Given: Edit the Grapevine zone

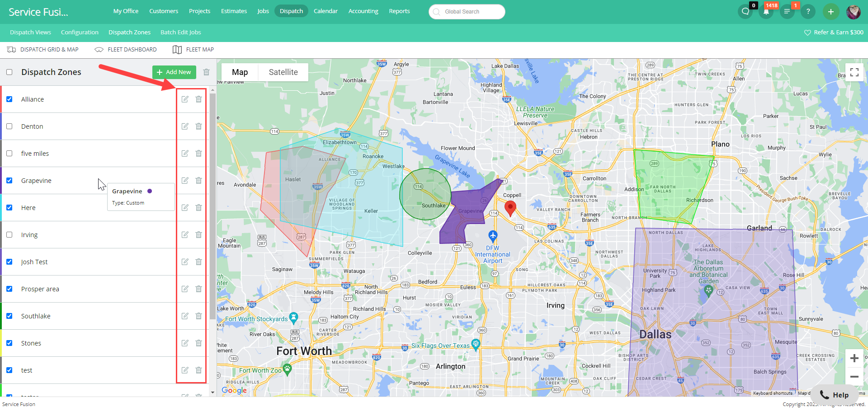Looking at the screenshot, I should [x=185, y=181].
